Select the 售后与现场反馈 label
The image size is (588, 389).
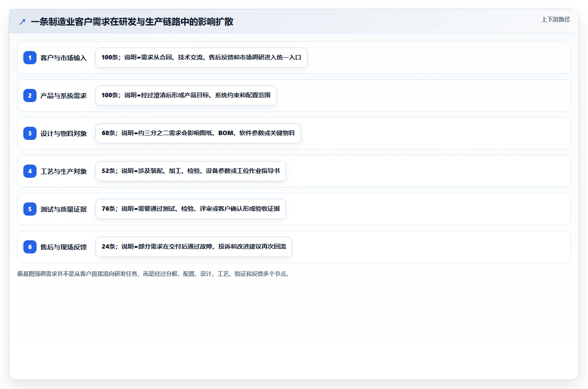point(63,247)
